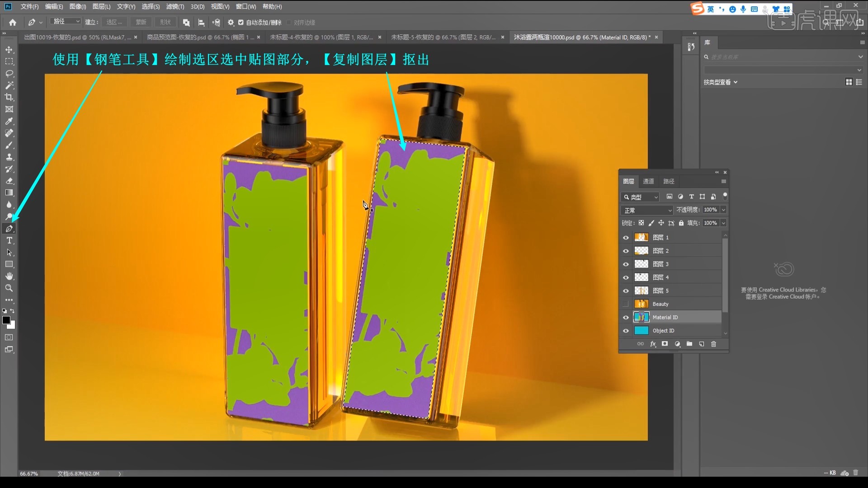Select the Pen tool in toolbar

click(9, 229)
